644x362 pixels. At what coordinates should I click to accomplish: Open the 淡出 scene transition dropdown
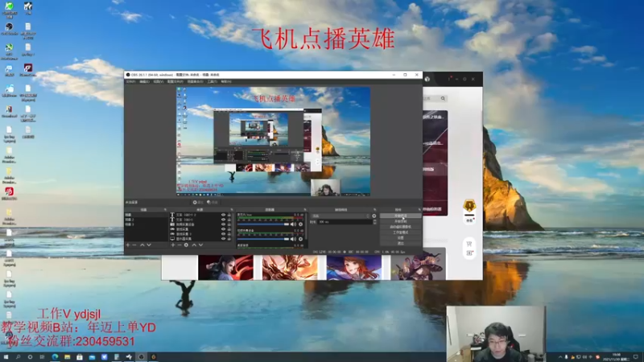tap(341, 216)
